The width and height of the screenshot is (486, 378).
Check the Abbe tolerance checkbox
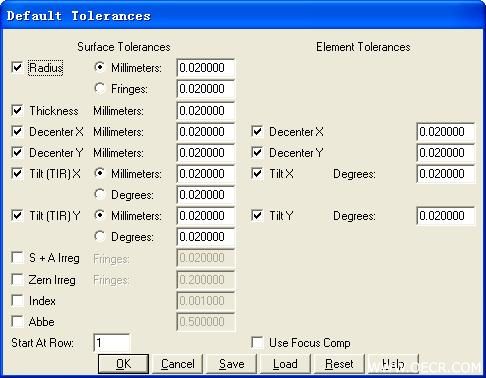point(17,321)
